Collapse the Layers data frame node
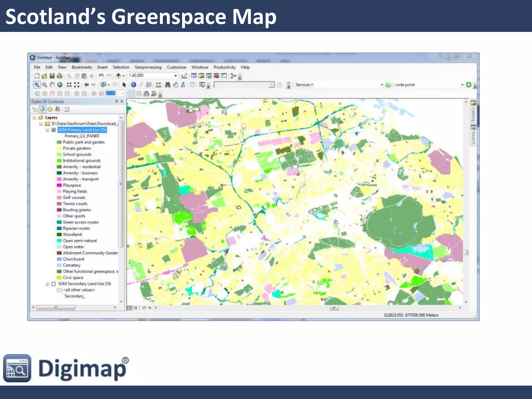This screenshot has height=399, width=532. coord(34,118)
